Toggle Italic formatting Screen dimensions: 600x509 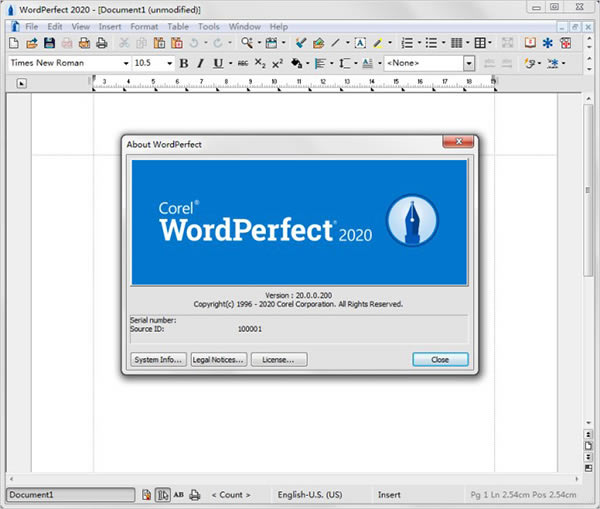200,63
